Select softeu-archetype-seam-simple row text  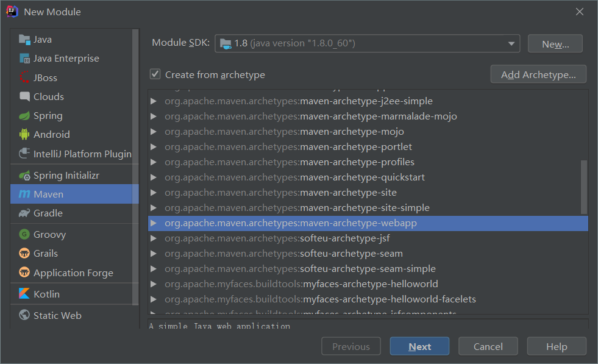(x=300, y=269)
